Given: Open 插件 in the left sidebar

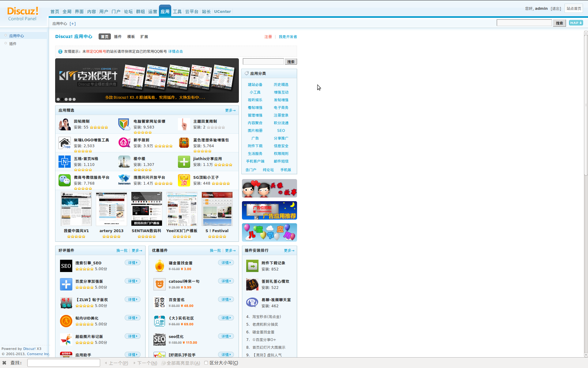Looking at the screenshot, I should [x=13, y=44].
